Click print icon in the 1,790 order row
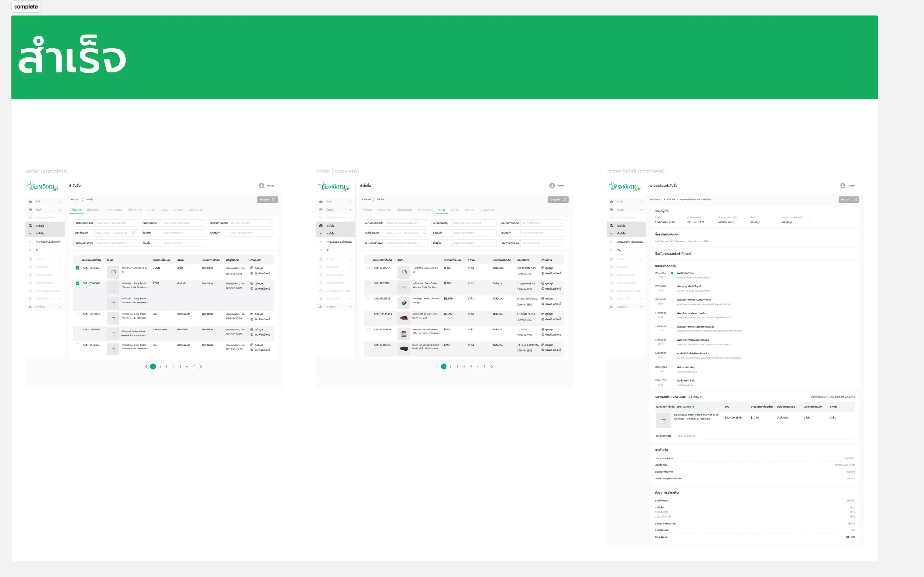Screen dimensions: 924x577 pyautogui.click(x=252, y=289)
